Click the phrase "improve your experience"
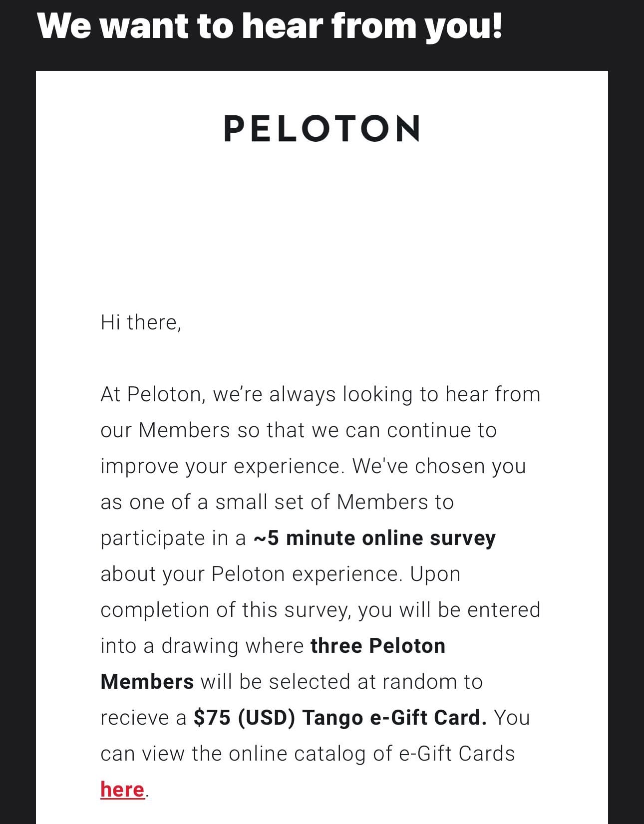Screen dimensions: 644x824 (x=222, y=466)
